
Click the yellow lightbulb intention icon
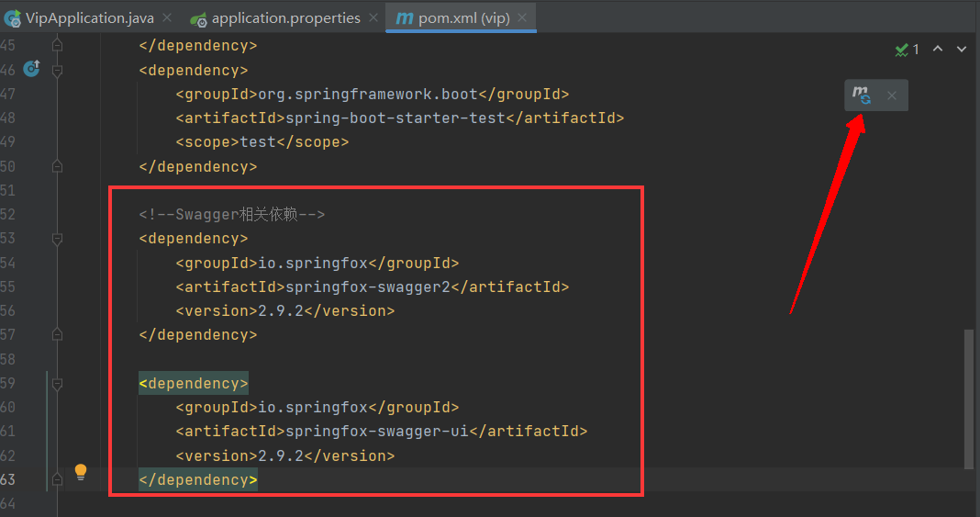81,472
